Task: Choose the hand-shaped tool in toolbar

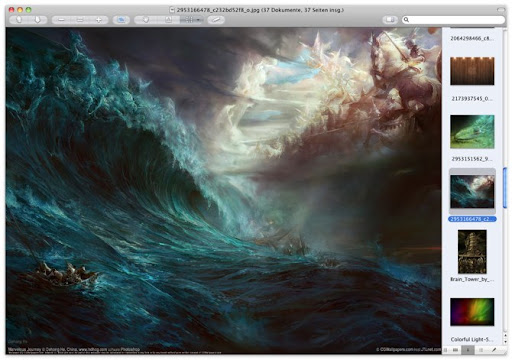Action: pyautogui.click(x=145, y=20)
